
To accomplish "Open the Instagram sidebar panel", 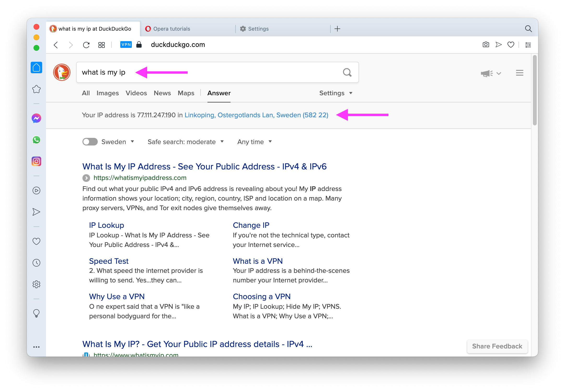I will coord(36,161).
